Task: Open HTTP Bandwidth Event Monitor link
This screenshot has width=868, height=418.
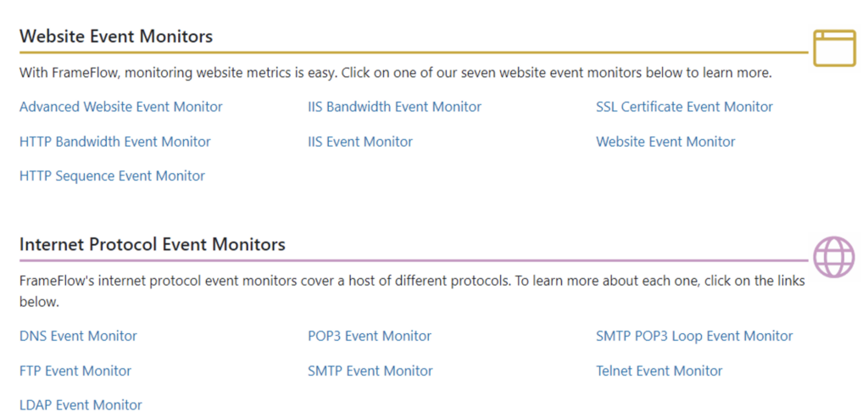Action: pyautogui.click(x=115, y=142)
